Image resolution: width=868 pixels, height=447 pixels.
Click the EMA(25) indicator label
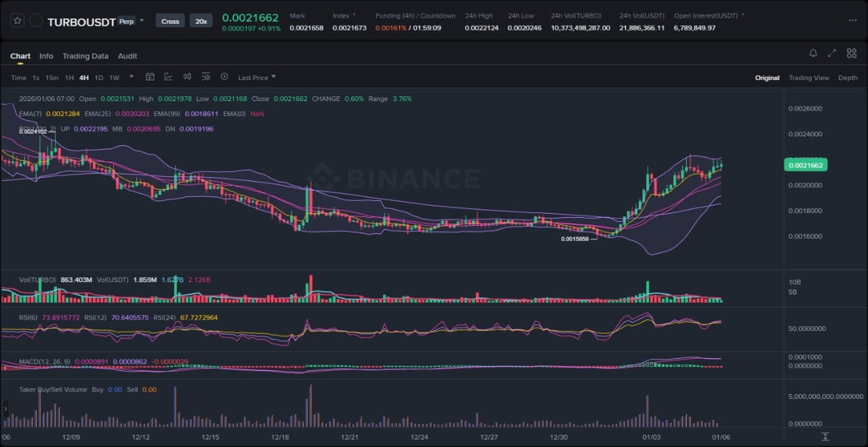pos(98,113)
